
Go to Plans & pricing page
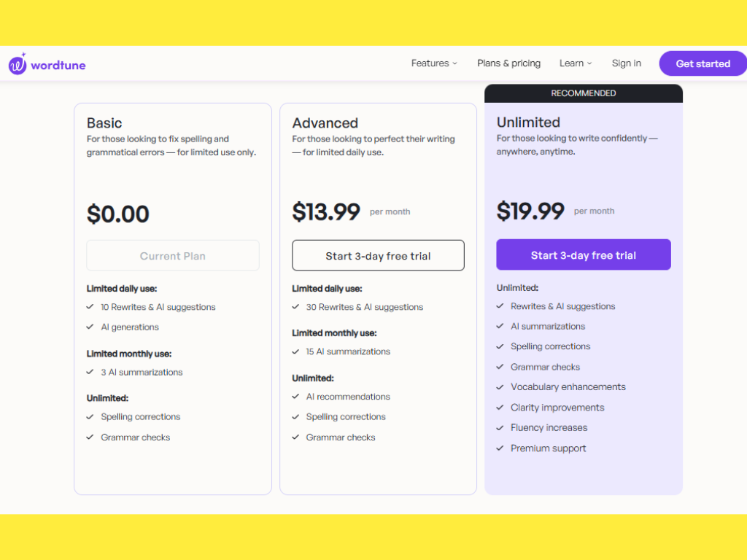508,63
